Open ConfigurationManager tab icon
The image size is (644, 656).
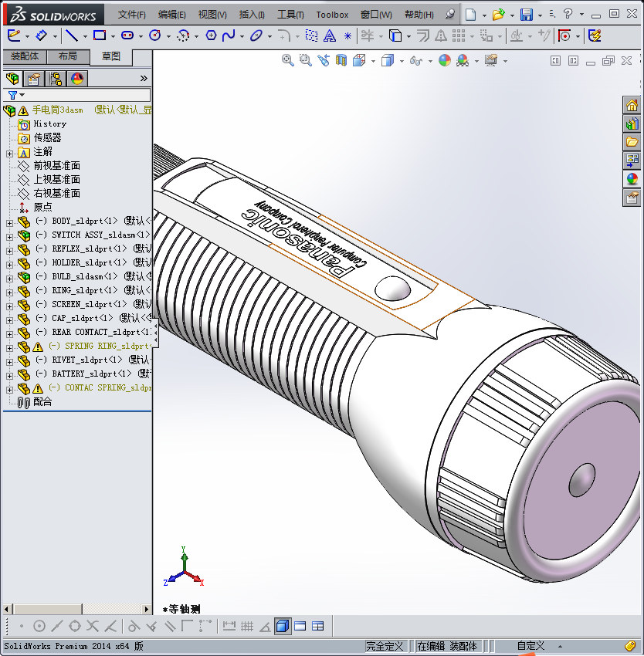[x=56, y=78]
